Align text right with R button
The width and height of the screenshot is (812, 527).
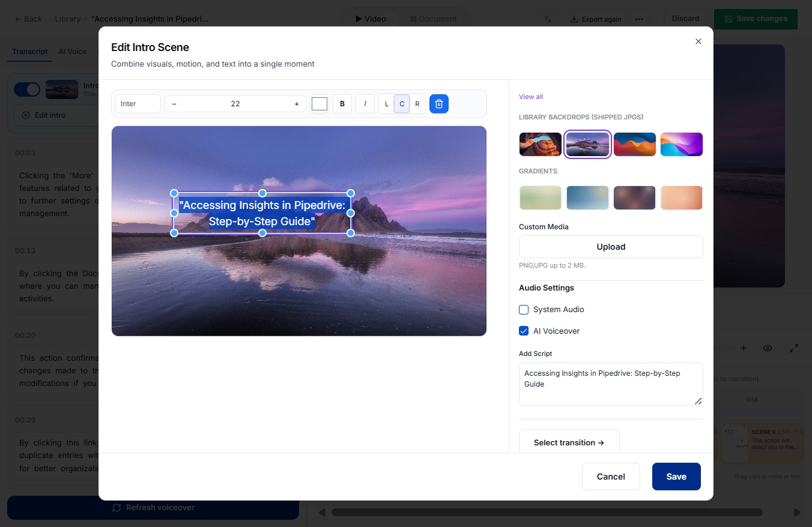tap(417, 104)
